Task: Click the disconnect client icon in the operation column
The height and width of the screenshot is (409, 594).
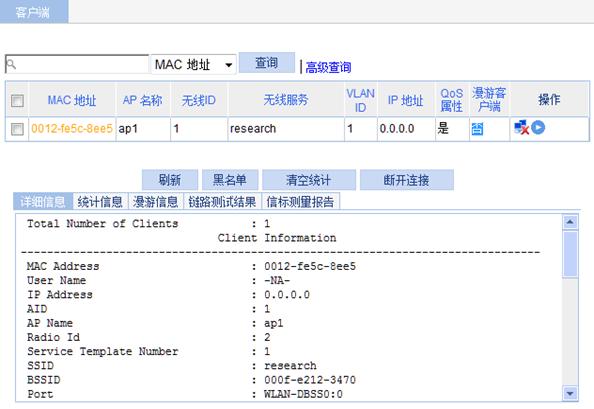Action: pyautogui.click(x=522, y=128)
